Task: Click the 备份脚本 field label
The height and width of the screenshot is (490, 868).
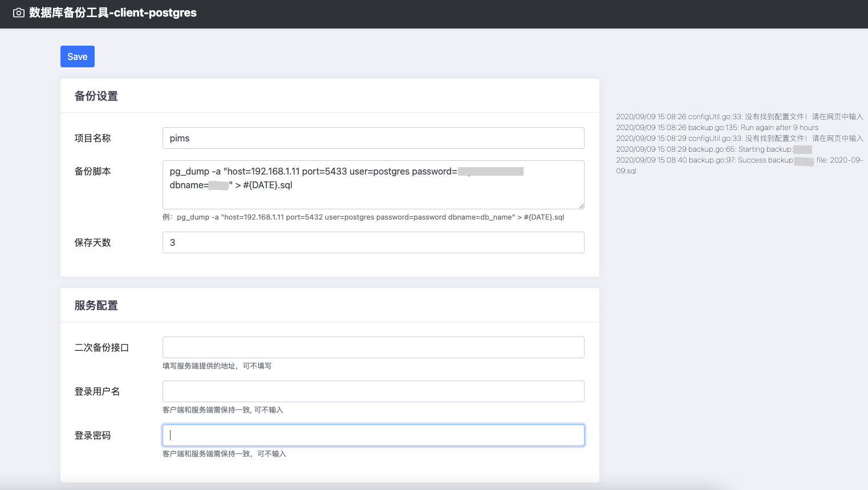Action: (x=92, y=171)
